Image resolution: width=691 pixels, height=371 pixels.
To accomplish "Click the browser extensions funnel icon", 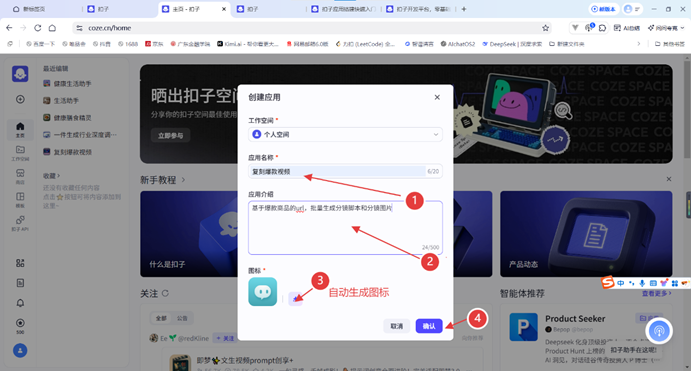I will coord(575,28).
